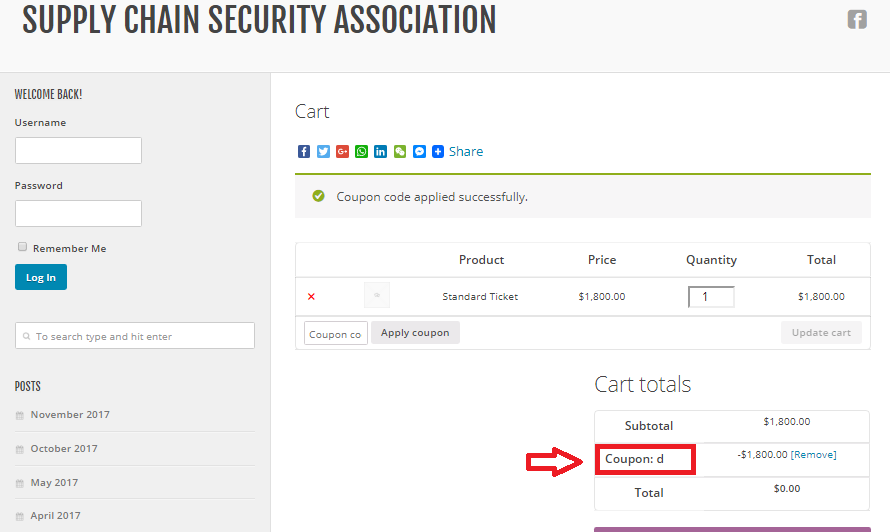890x532 pixels.
Task: Share via the Google Plus icon
Action: tap(342, 152)
